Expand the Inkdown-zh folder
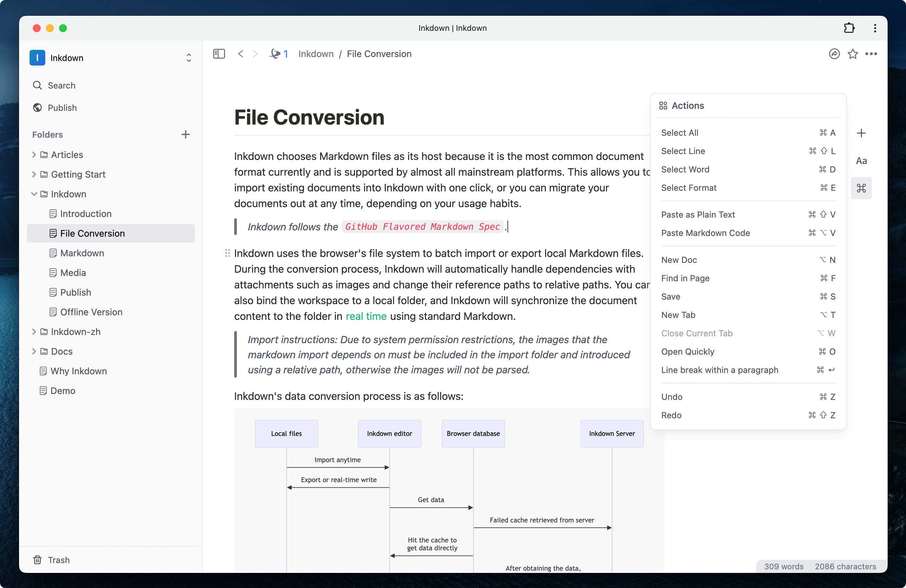This screenshot has height=588, width=906. [x=33, y=332]
